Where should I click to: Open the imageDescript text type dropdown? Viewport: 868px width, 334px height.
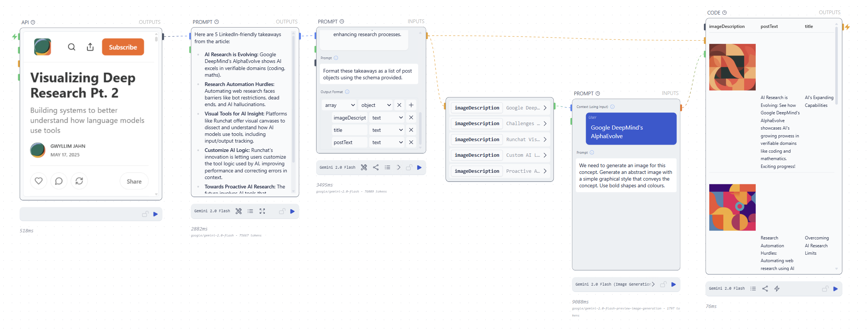click(387, 118)
